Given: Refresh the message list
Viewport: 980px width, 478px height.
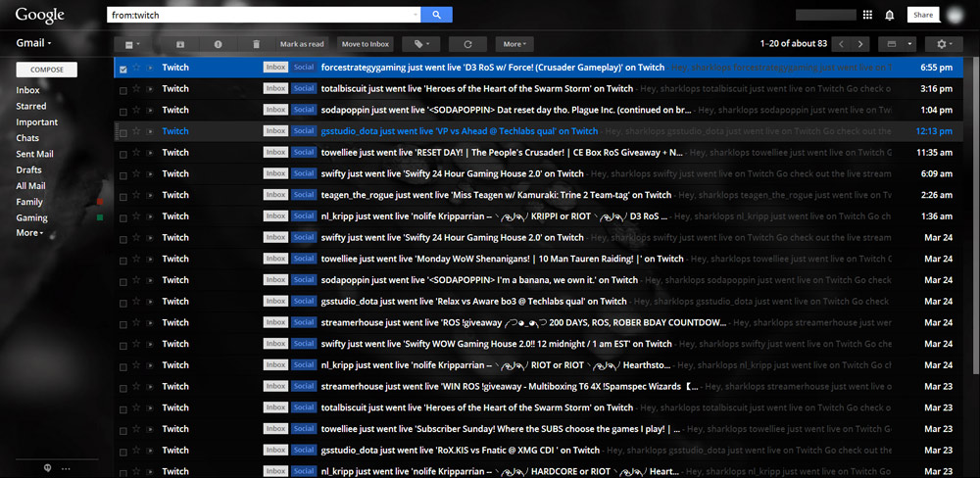Looking at the screenshot, I should coord(466,44).
